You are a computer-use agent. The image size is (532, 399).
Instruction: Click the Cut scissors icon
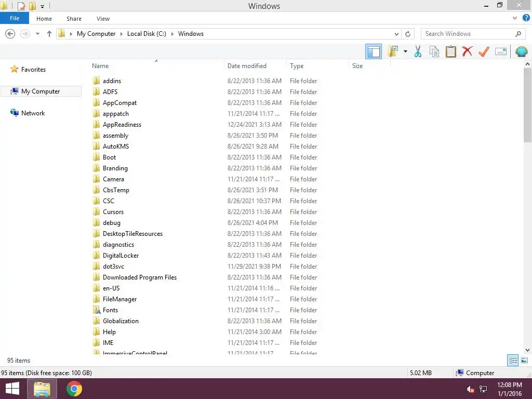pos(418,51)
